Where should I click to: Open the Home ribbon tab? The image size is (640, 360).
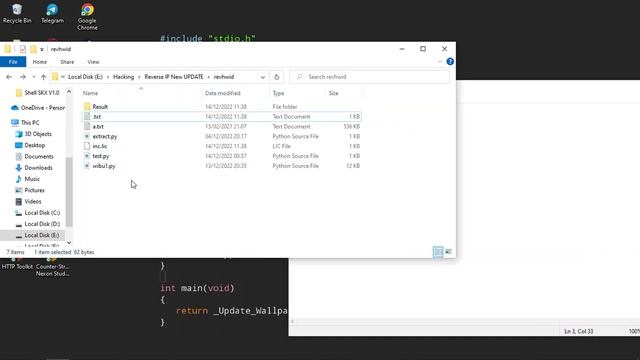pyautogui.click(x=40, y=62)
